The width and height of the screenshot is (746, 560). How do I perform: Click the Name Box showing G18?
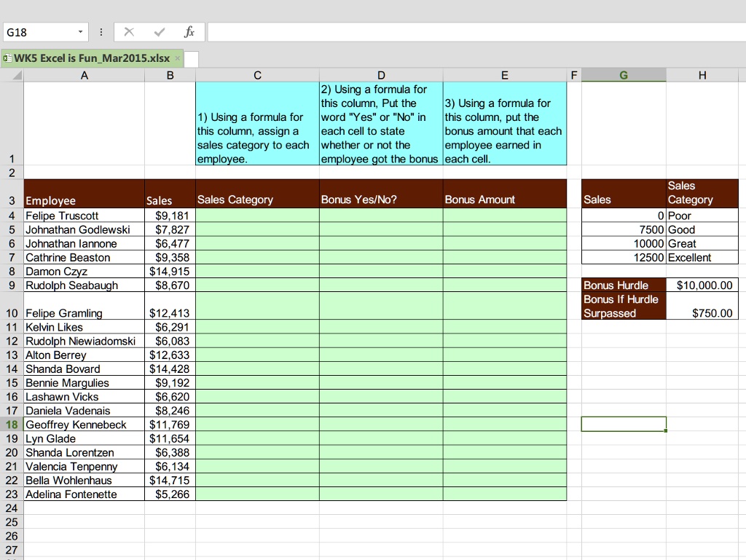pos(36,31)
